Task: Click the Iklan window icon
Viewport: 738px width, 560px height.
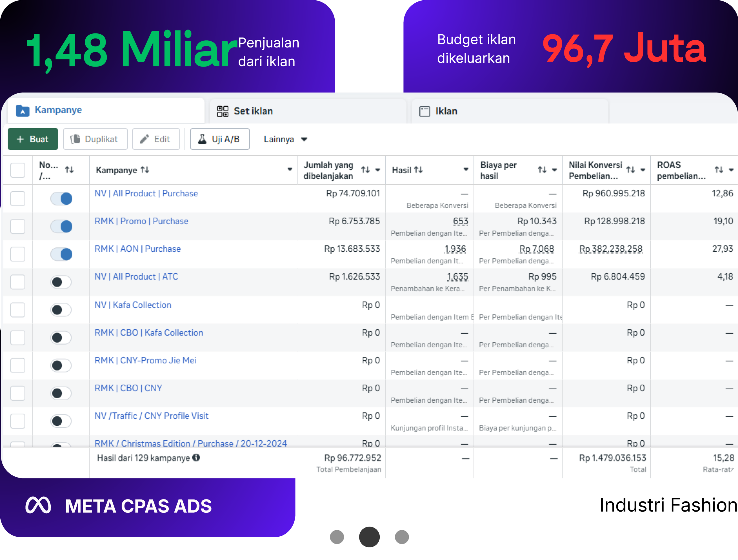Action: pyautogui.click(x=424, y=112)
